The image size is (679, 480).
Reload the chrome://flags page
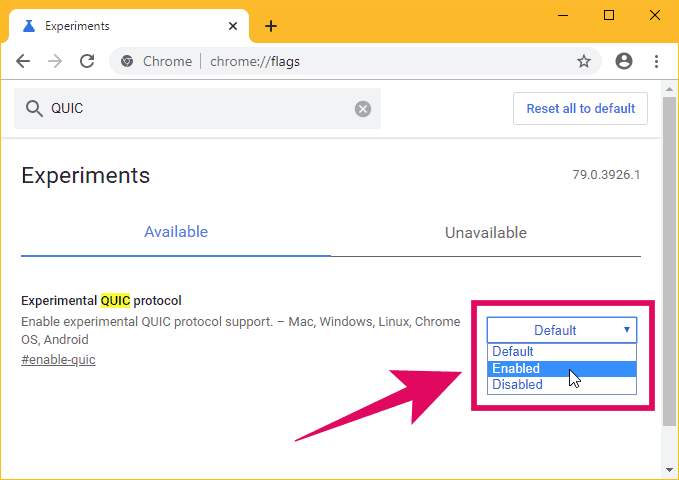tap(87, 62)
